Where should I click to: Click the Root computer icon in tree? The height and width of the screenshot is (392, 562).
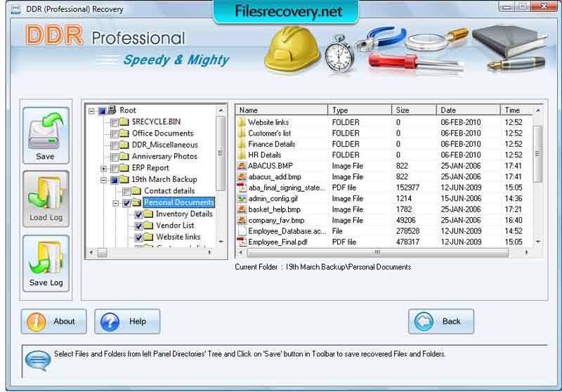(112, 110)
